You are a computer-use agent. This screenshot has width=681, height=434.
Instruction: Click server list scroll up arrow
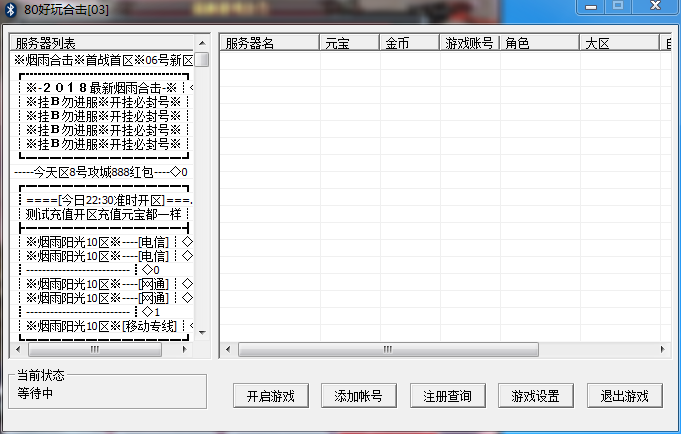pos(202,43)
